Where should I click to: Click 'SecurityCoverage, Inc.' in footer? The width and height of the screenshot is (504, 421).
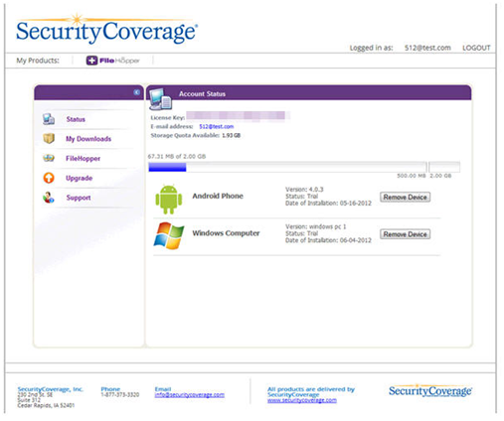51,389
